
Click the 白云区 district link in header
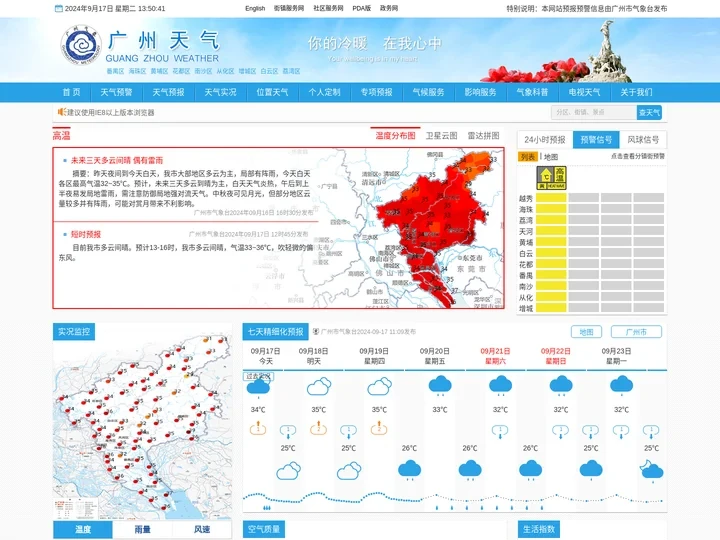[269, 71]
